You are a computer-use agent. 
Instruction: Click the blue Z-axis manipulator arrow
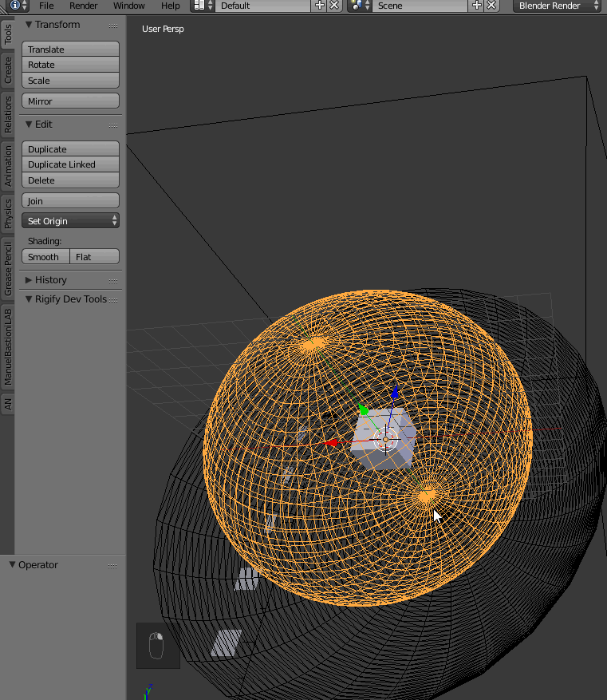[x=395, y=392]
